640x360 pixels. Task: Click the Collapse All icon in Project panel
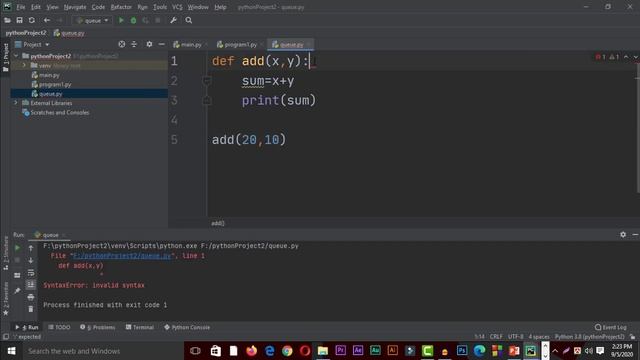(134, 44)
